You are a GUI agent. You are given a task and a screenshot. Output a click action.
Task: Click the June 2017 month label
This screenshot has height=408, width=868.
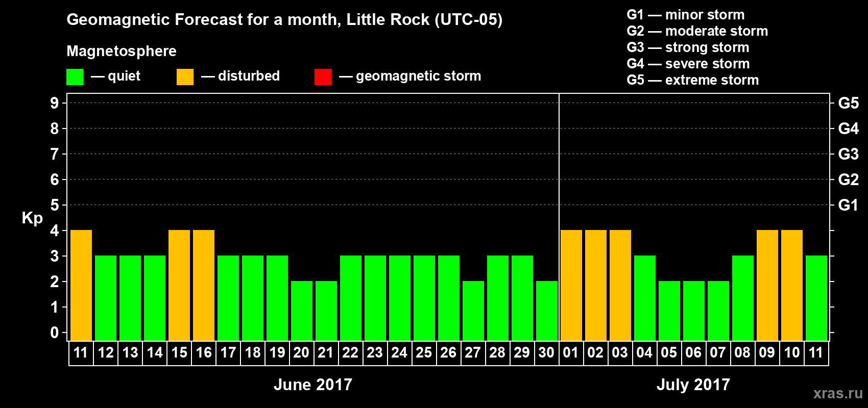coord(313,385)
